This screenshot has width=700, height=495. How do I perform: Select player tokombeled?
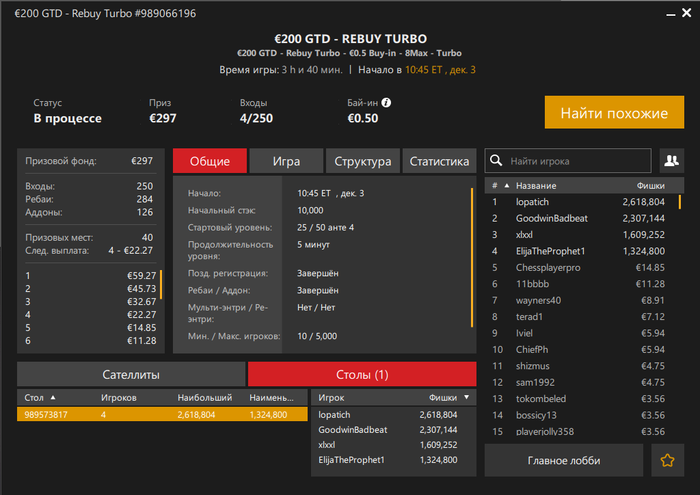[x=582, y=399]
